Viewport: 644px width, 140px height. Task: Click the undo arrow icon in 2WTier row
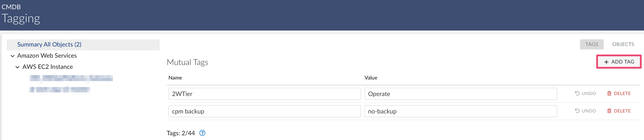pos(577,93)
